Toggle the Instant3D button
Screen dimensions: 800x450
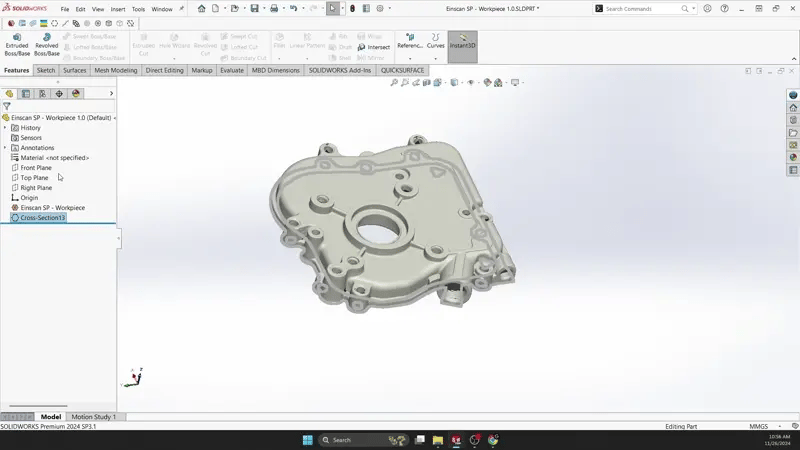(462, 44)
